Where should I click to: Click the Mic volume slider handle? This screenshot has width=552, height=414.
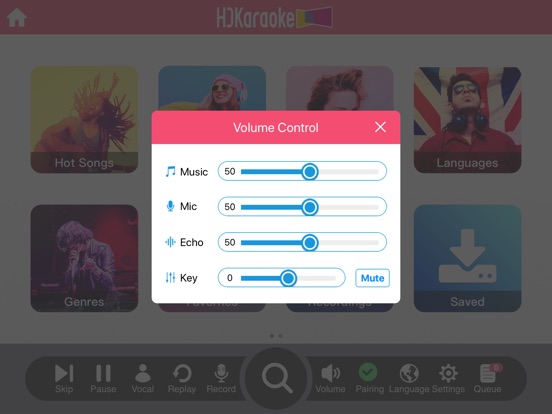[x=310, y=207]
